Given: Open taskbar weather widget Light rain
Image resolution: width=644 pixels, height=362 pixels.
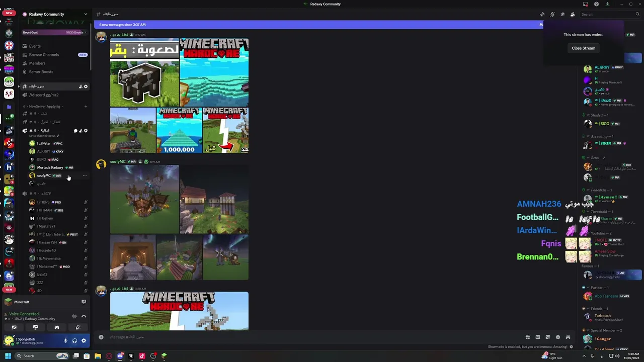Looking at the screenshot, I should click(552, 356).
